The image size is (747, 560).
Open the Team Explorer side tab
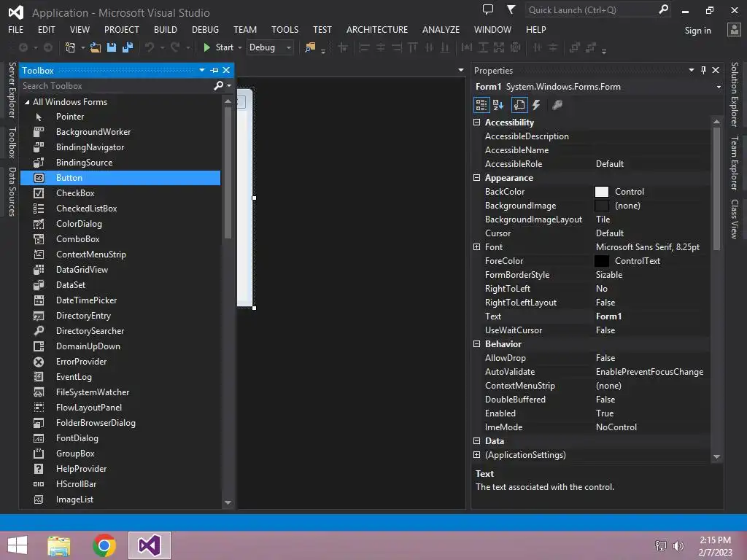(735, 163)
